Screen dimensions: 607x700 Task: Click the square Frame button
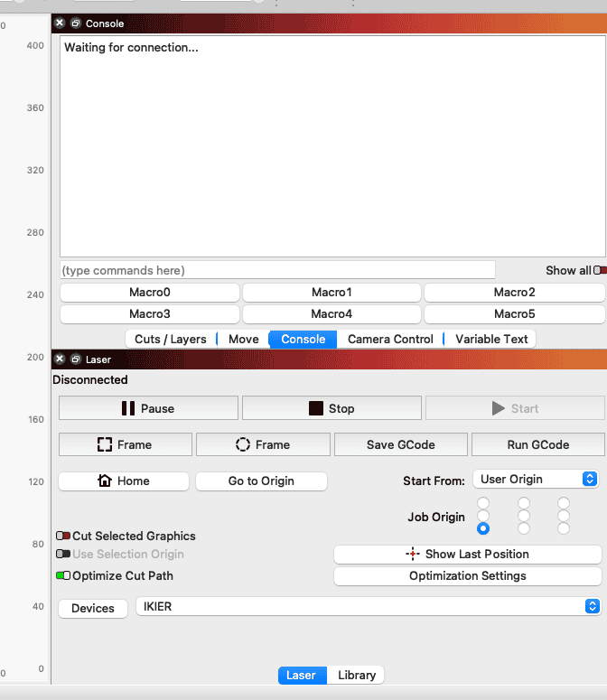126,444
